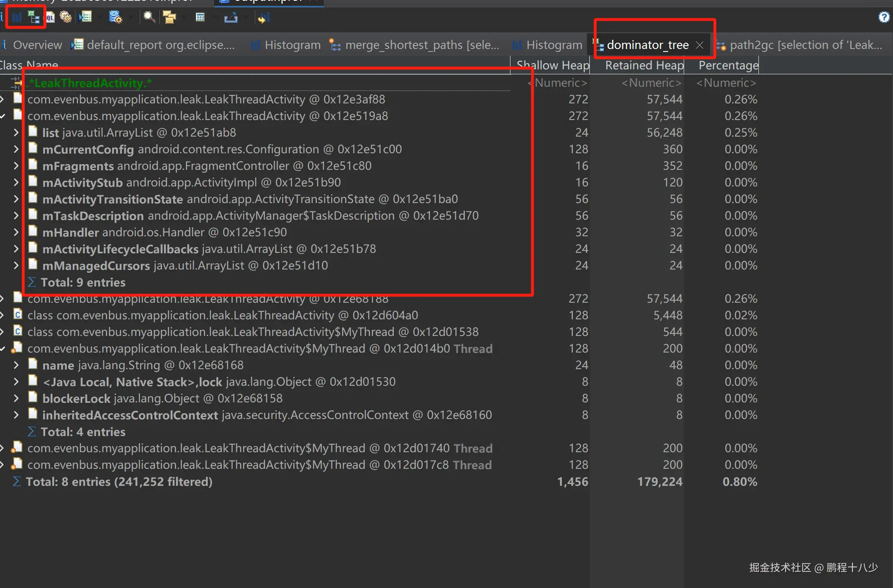
Task: Expand the list java.util.ArrayList node
Action: pyautogui.click(x=16, y=132)
